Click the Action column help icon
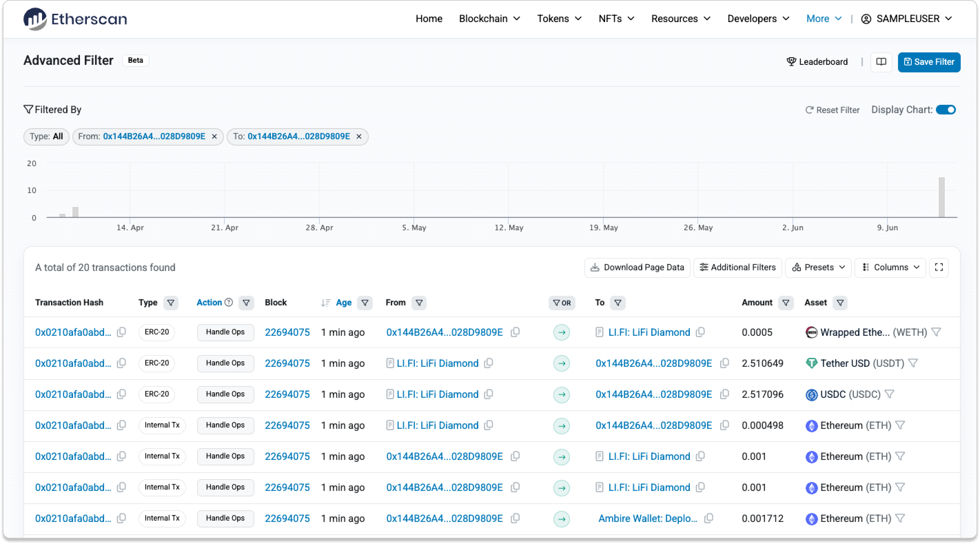Image resolution: width=980 pixels, height=544 pixels. tap(229, 302)
